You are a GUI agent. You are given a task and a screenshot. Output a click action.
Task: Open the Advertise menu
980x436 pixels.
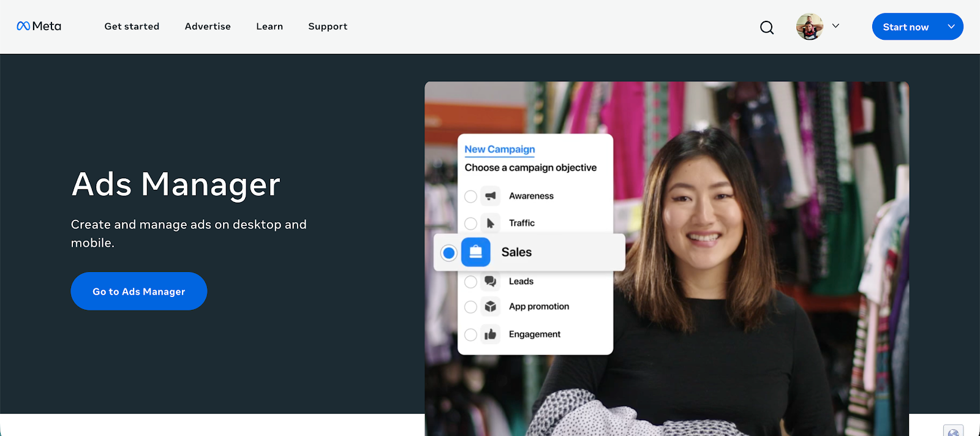pos(208,26)
